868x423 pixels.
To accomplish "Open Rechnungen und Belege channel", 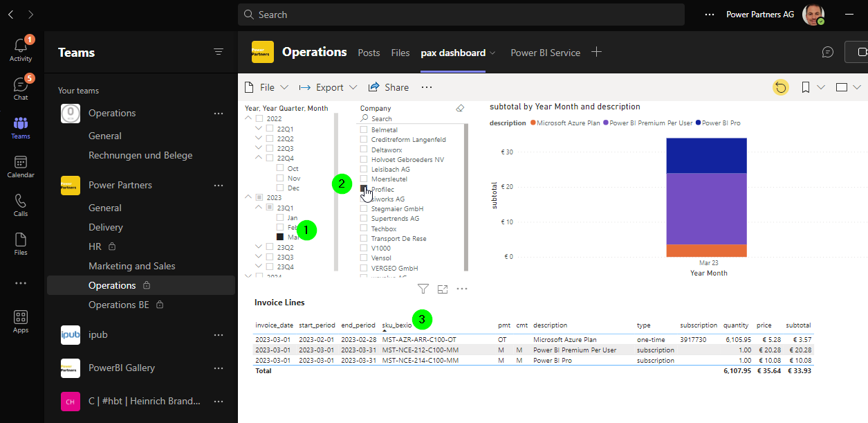I will pos(141,155).
